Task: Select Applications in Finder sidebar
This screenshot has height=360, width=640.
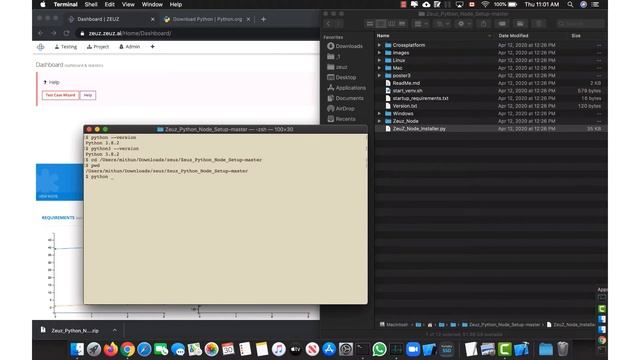Action: point(346,88)
